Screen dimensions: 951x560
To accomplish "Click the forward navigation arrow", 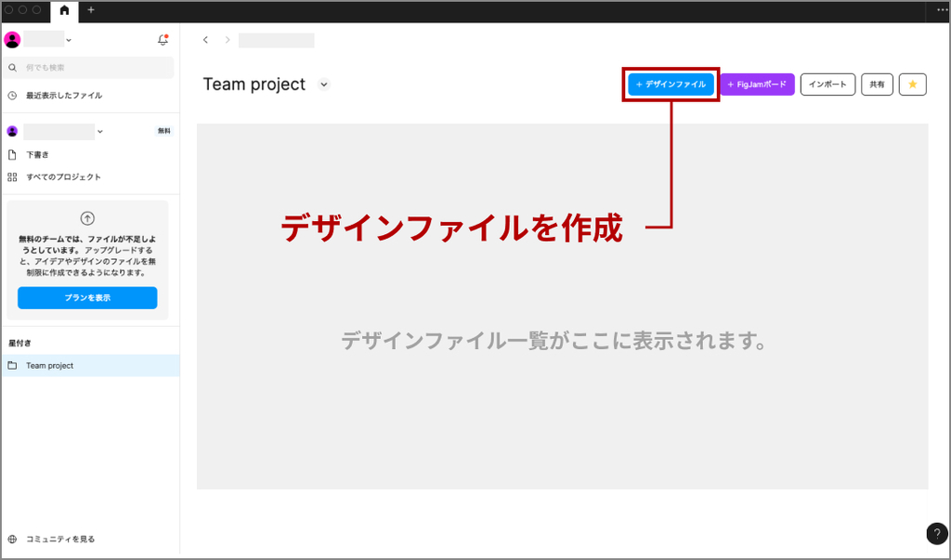I will [228, 40].
